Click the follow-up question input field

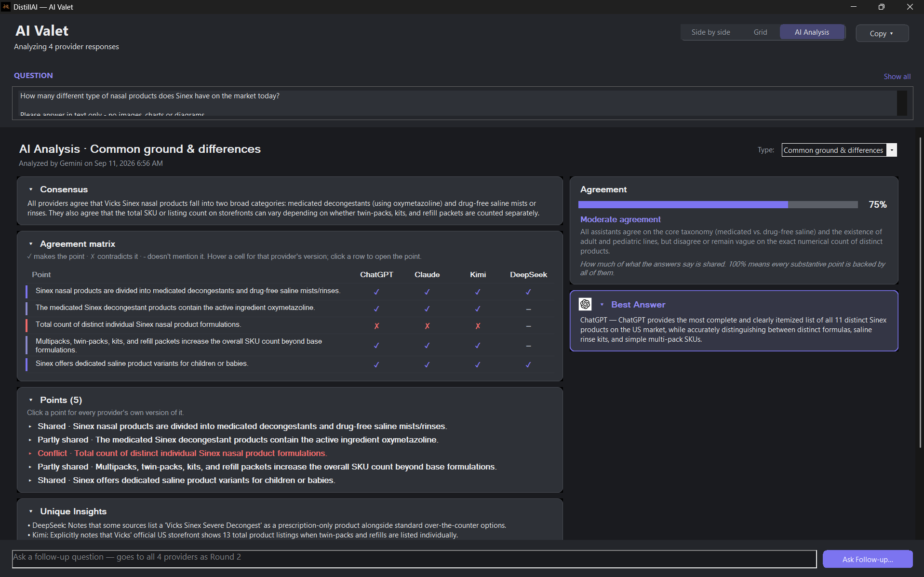414,559
